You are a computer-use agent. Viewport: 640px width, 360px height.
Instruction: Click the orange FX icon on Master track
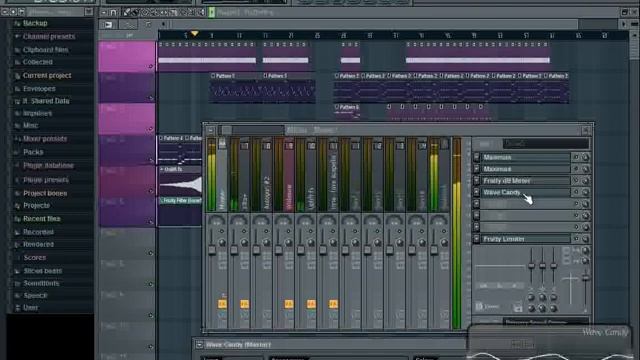pyautogui.click(x=222, y=304)
